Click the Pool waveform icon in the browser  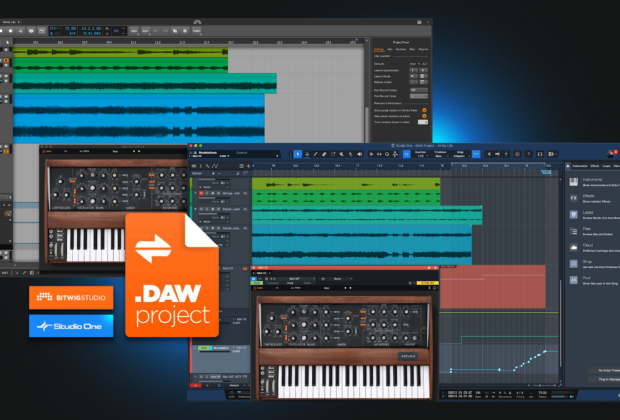pyautogui.click(x=574, y=280)
